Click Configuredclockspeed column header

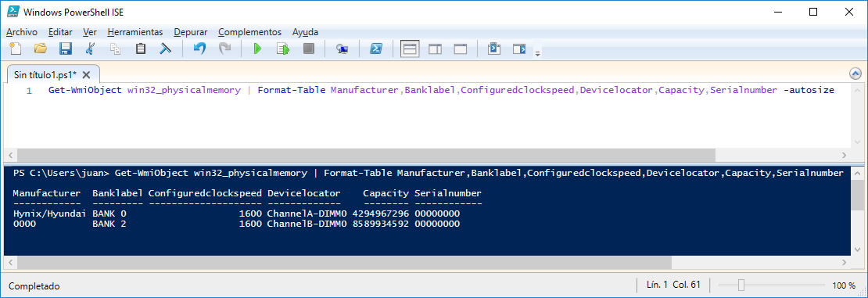(205, 193)
